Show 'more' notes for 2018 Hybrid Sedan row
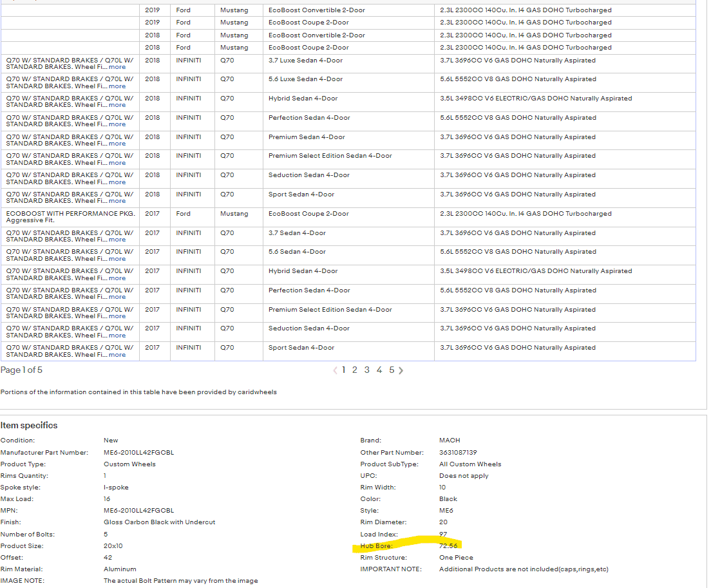Image resolution: width=711 pixels, height=588 pixels. point(117,105)
